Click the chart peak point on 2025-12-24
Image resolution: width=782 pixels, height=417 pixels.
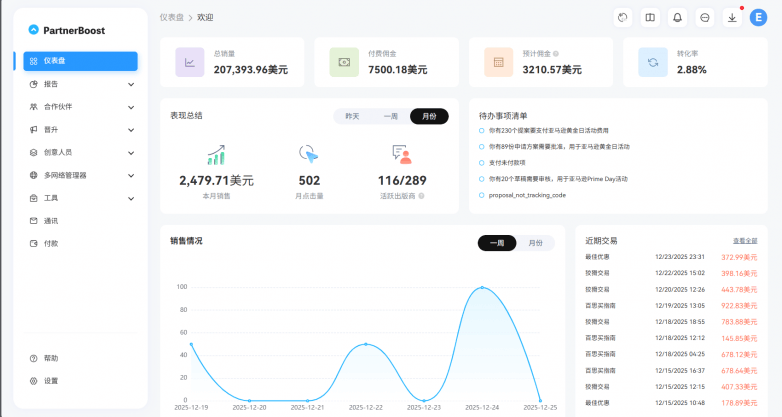pos(482,288)
